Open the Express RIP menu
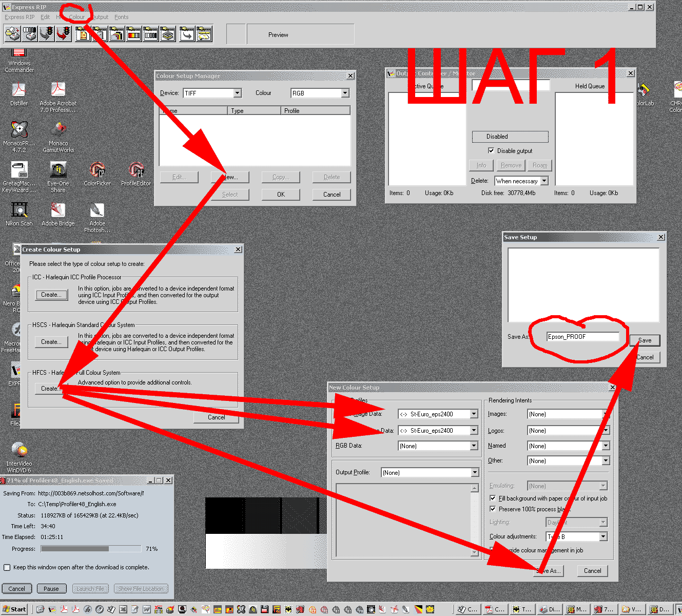 (20, 17)
